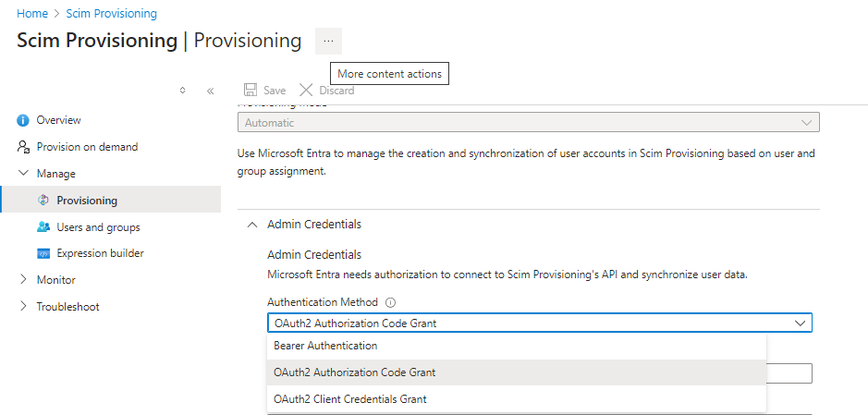This screenshot has width=868, height=415.
Task: Click the Discard X icon
Action: click(306, 91)
